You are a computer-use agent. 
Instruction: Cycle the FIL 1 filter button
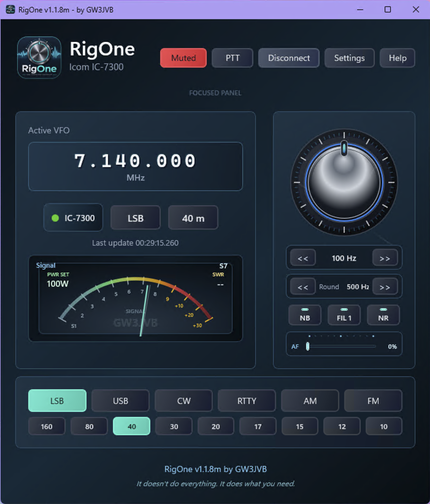click(x=344, y=315)
